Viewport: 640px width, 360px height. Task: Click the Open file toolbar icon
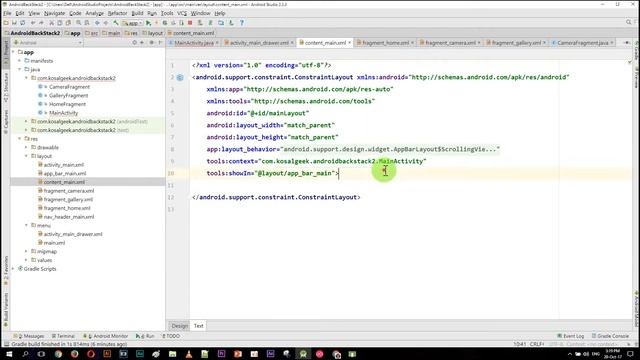click(x=6, y=23)
